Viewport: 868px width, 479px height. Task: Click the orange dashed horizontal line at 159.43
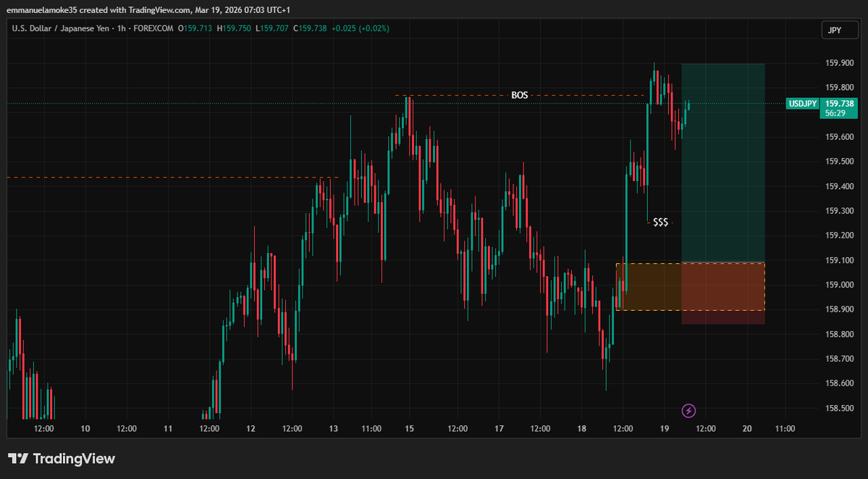point(173,178)
